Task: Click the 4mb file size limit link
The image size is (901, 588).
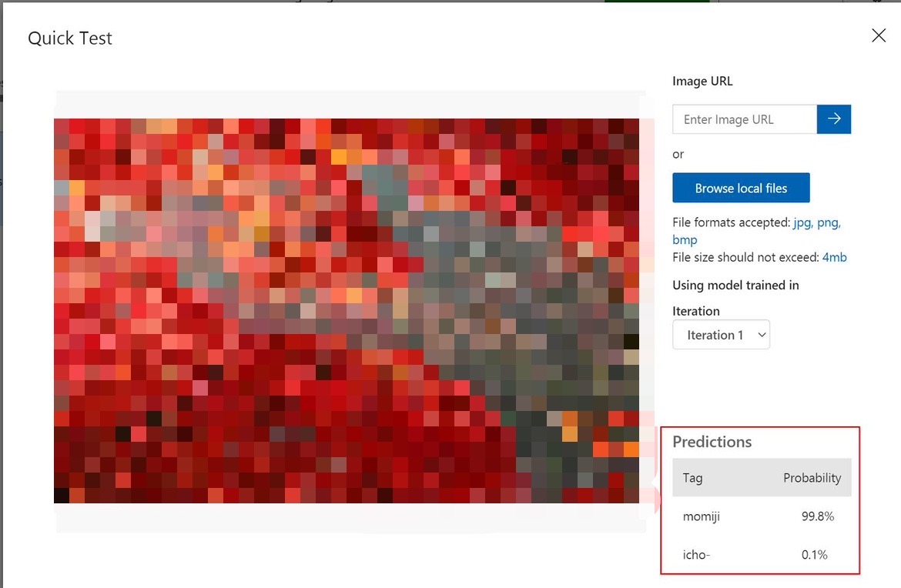Action: point(835,257)
